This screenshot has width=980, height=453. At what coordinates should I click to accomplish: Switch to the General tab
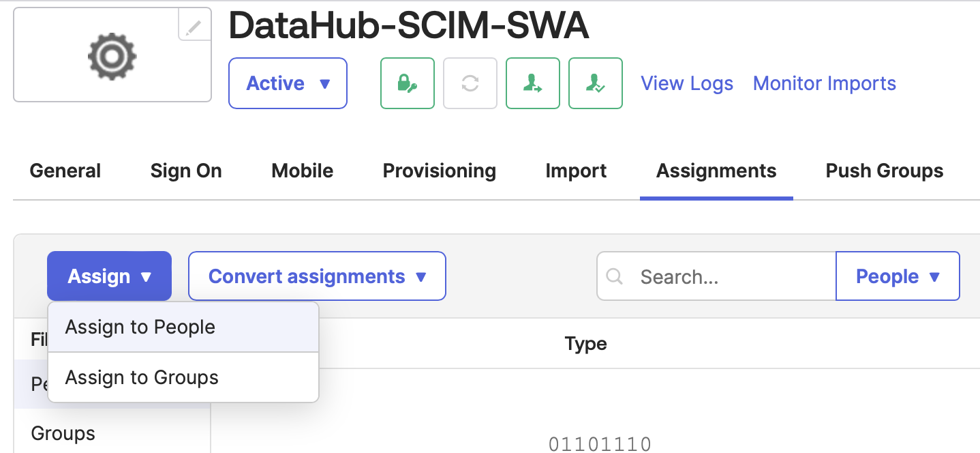click(65, 171)
